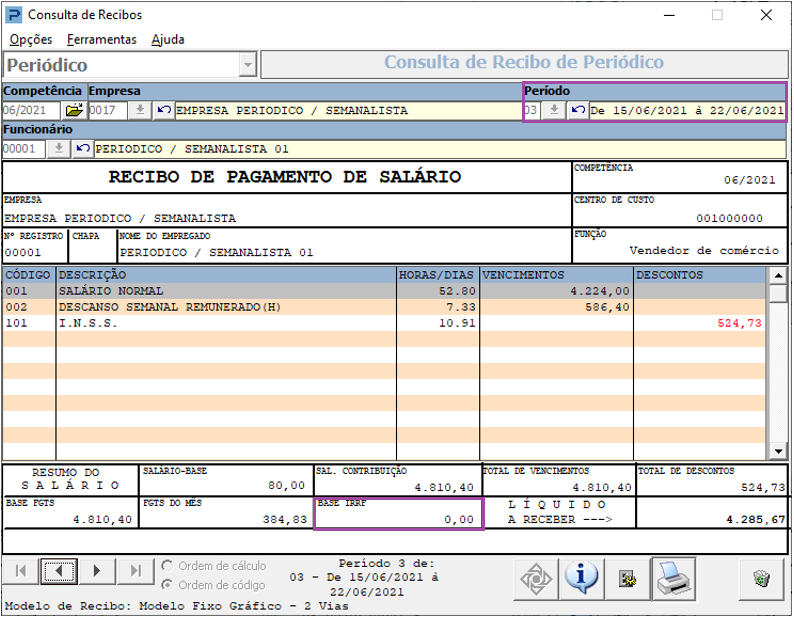Viewport: 794px width, 617px height.
Task: Click the Funcionário undo arrow icon
Action: [x=83, y=148]
